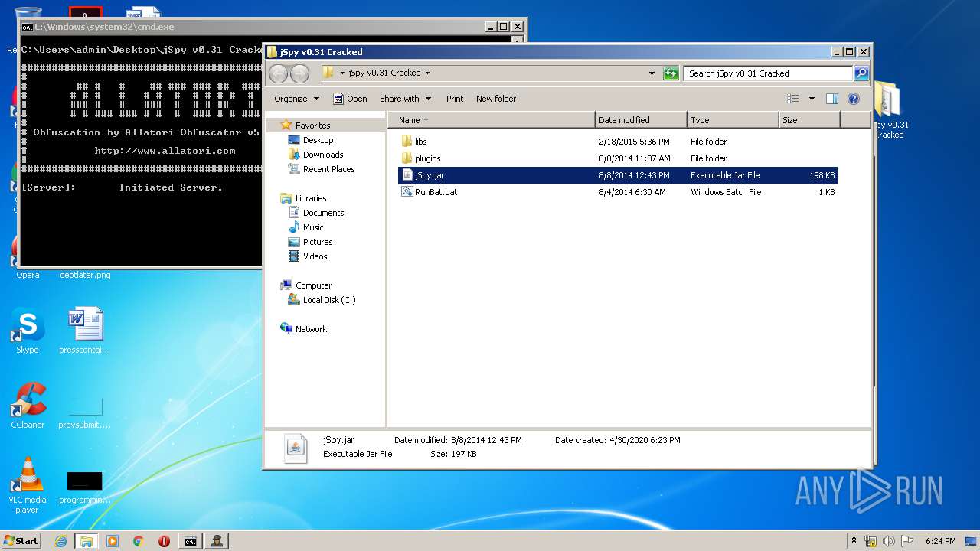Screen dimensions: 980x551
Task: Open Google Chrome from the taskbar
Action: (x=138, y=541)
